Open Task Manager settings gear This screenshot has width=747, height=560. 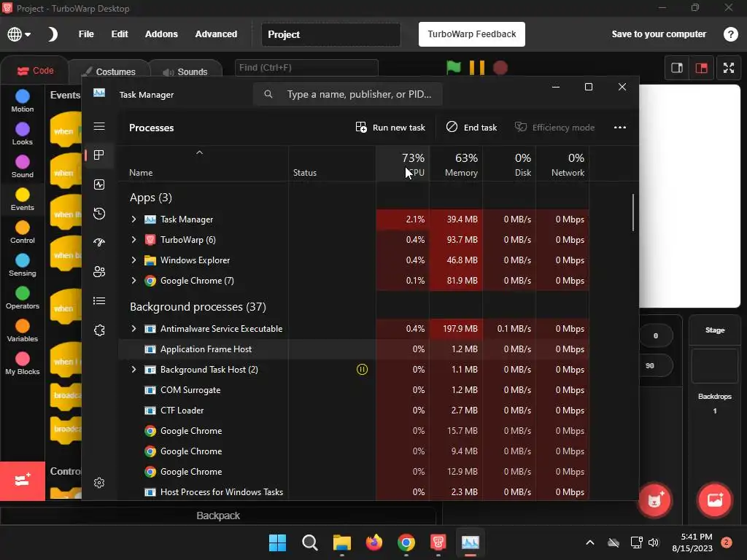(99, 483)
